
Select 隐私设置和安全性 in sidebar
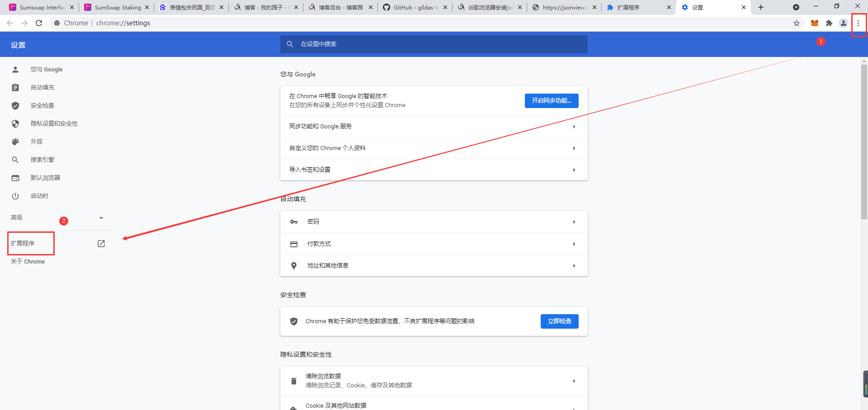[x=54, y=123]
